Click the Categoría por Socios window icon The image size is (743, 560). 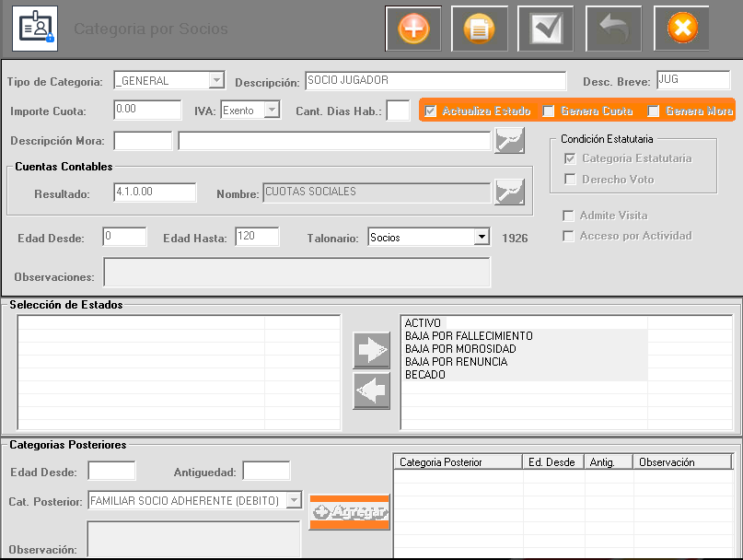coord(34,29)
